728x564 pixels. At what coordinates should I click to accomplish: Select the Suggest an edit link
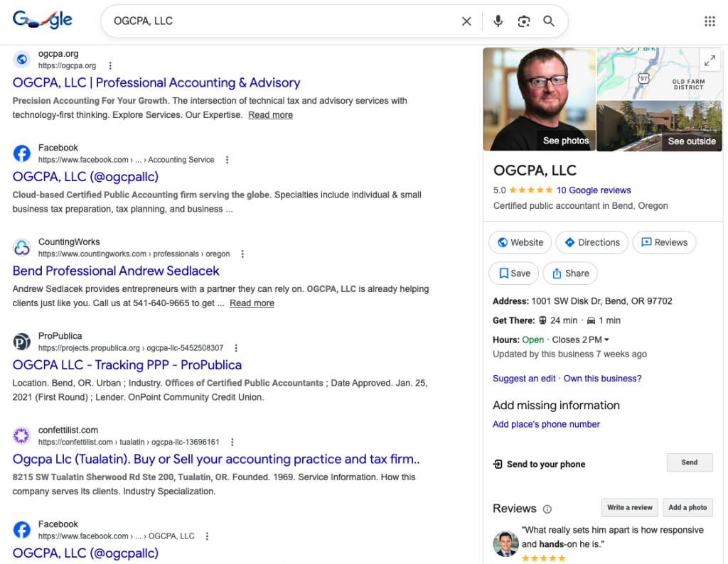(524, 379)
